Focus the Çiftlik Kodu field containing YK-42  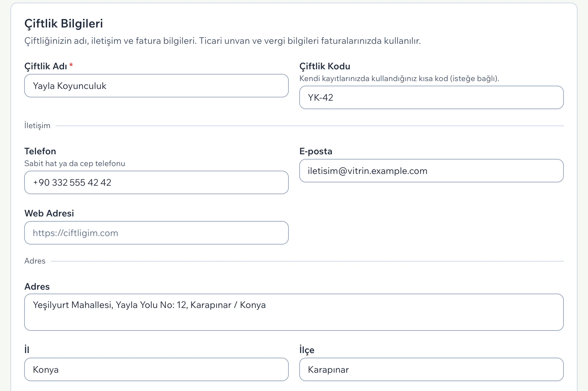[x=432, y=97]
